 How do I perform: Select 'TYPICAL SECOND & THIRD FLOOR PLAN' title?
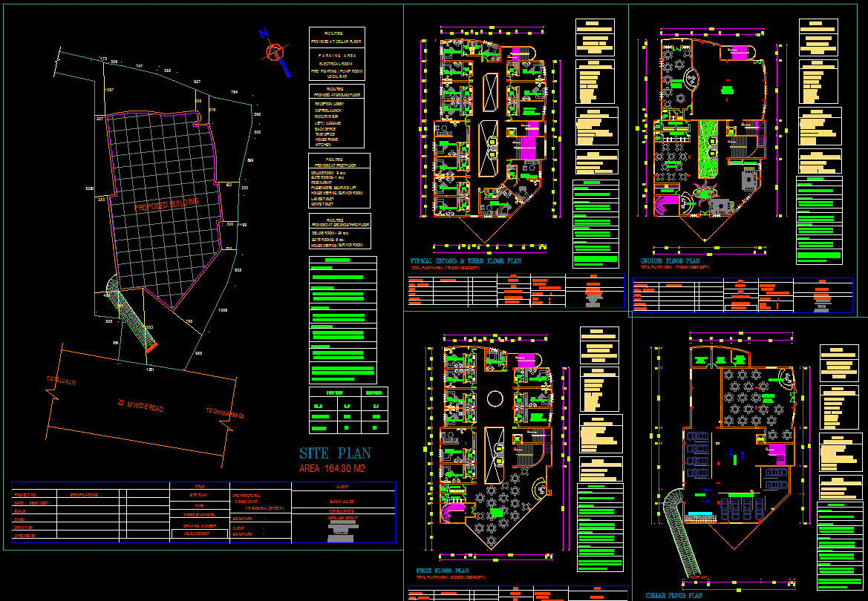click(x=466, y=261)
